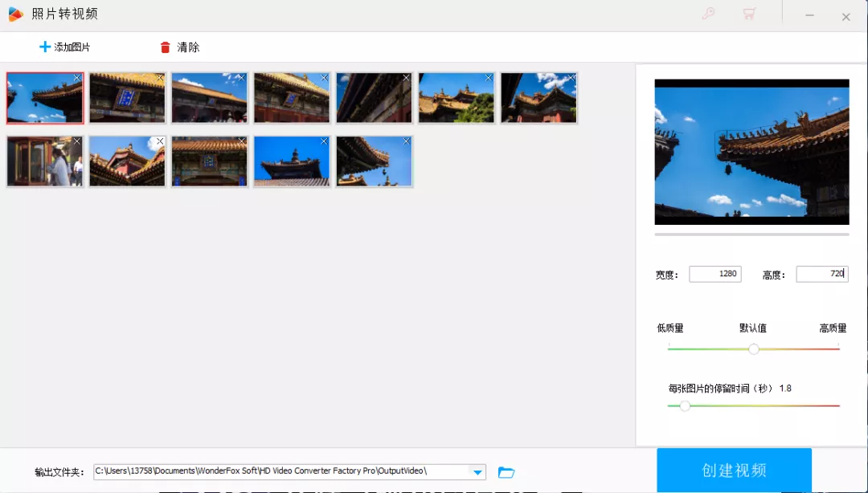Expand the output folder path dropdown
The height and width of the screenshot is (493, 868).
[x=477, y=472]
